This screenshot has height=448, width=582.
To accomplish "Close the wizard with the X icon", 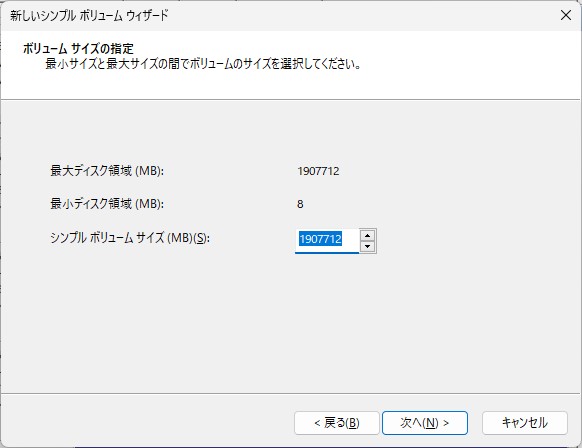I will pos(566,15).
